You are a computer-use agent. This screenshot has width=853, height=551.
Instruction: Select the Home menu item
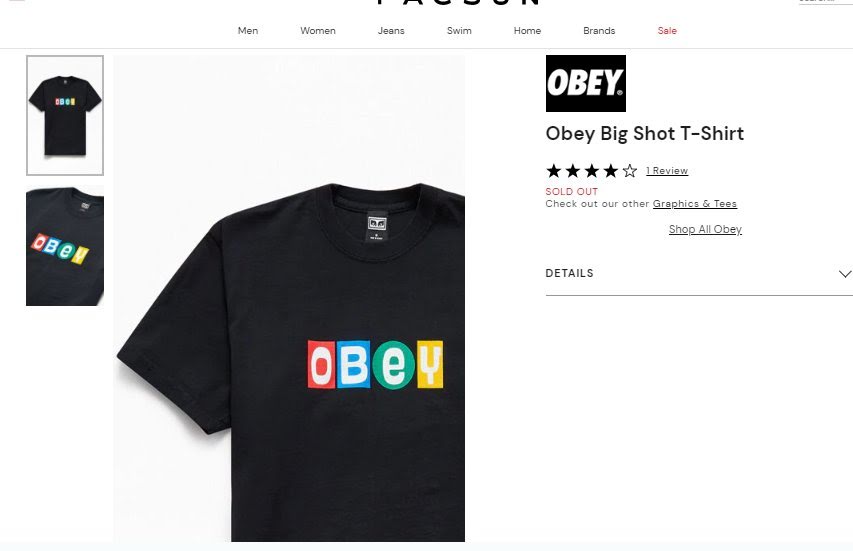pos(527,31)
